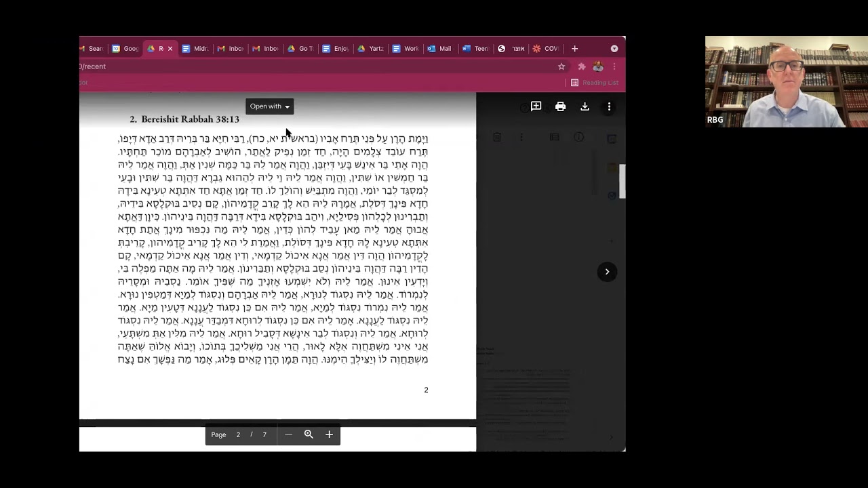The image size is (868, 488).
Task: Expand the tab search dropdown arrow
Action: [x=614, y=49]
